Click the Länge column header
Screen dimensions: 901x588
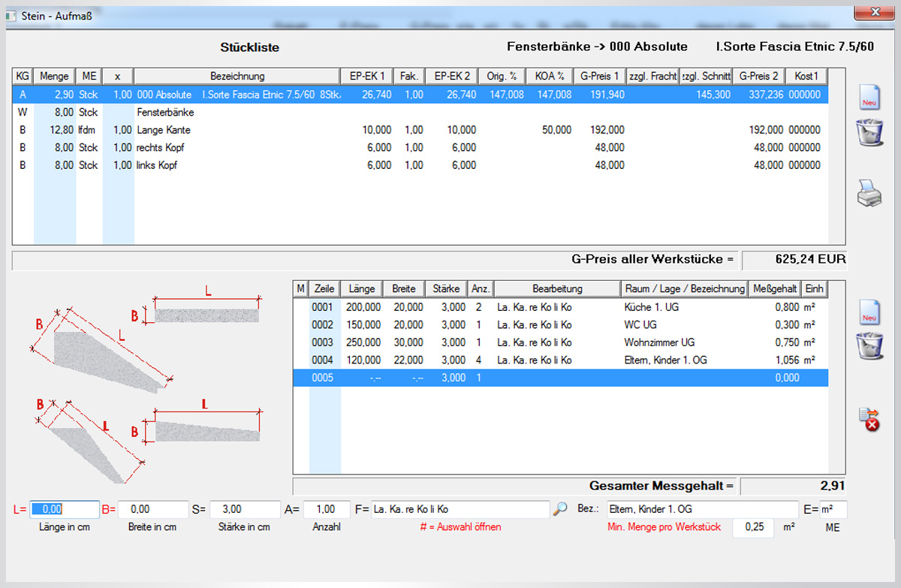coord(362,288)
